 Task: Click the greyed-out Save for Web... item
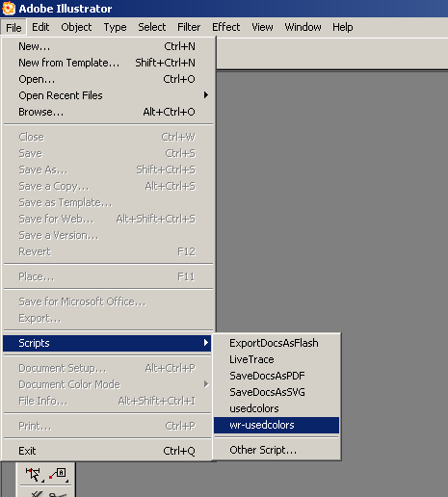[108, 219]
